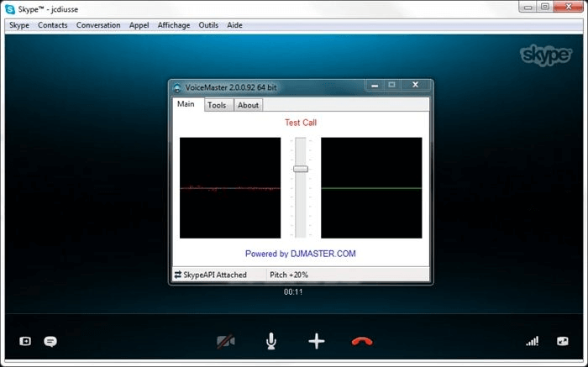Mute the microphone
The image size is (588, 367).
(x=271, y=341)
